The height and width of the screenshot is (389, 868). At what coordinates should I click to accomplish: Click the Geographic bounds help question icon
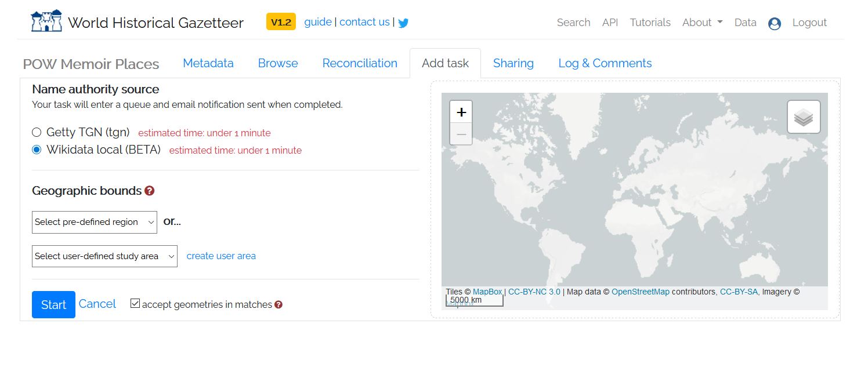150,191
